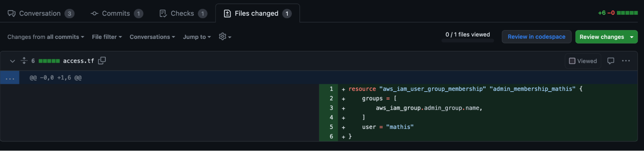Switch to the Commits tab

click(117, 13)
